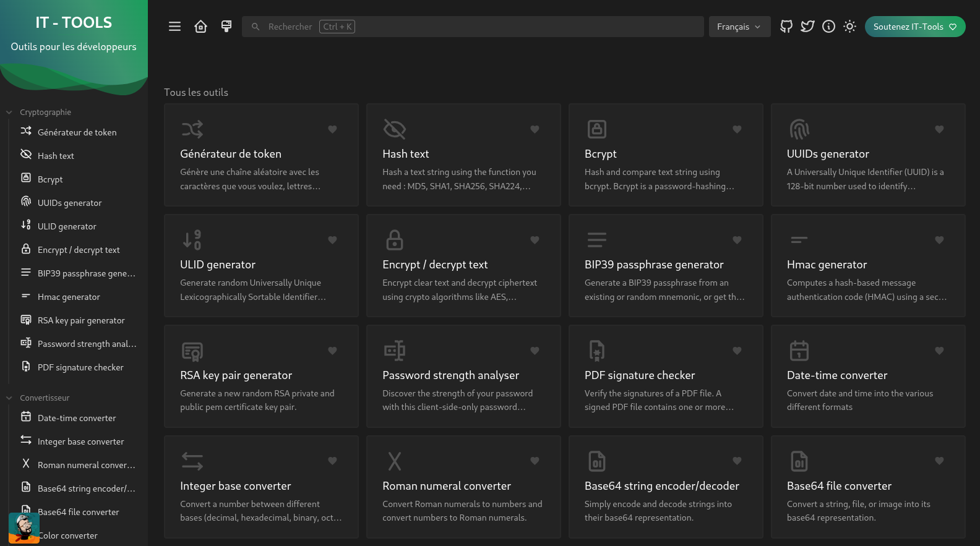Screen dimensions: 980x546
Task: Click the avatar thumbnail in sidebar corner
Action: (x=24, y=528)
